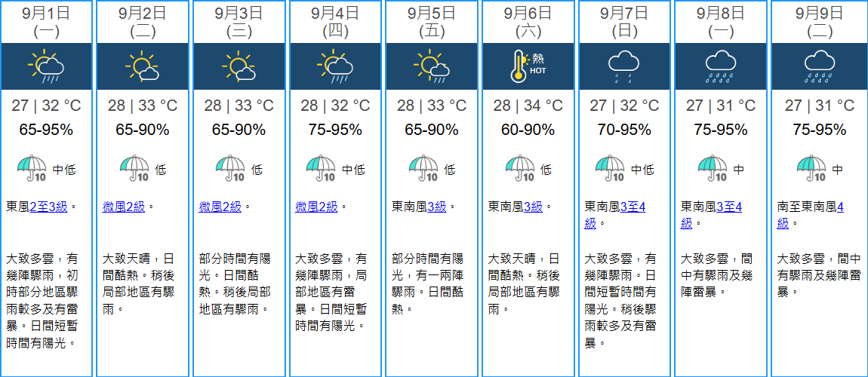868x377 pixels.
Task: Open the Sept 5 3級 wind link
Action: 436,207
